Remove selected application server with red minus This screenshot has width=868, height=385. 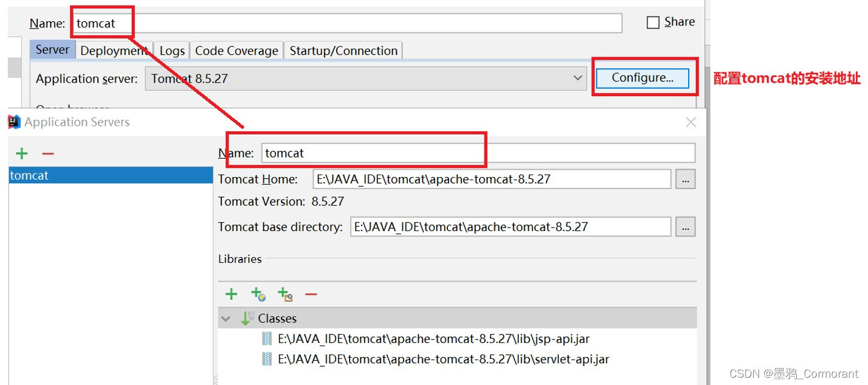coord(48,154)
